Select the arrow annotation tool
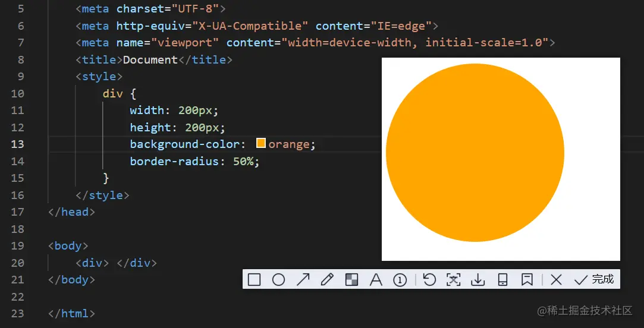The image size is (644, 328). click(303, 279)
